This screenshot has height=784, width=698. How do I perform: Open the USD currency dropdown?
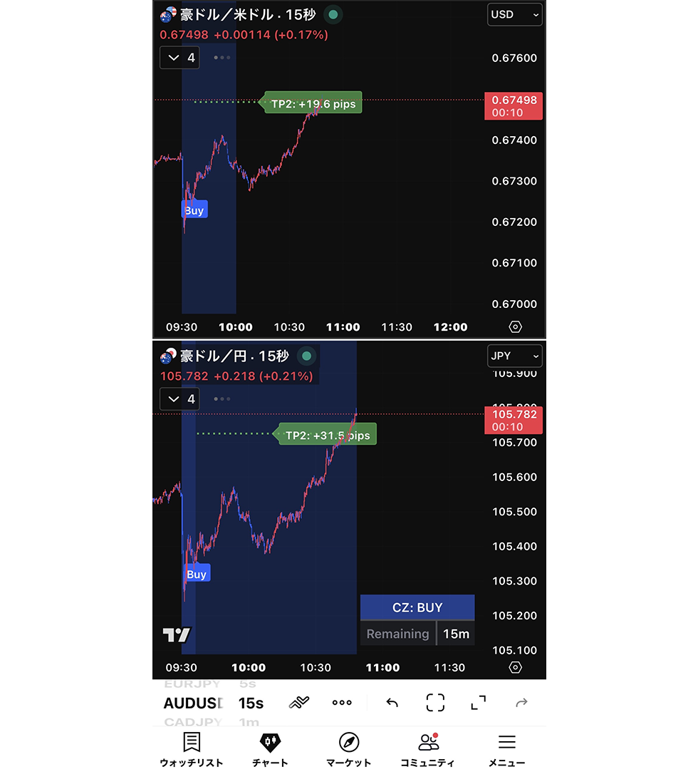514,14
